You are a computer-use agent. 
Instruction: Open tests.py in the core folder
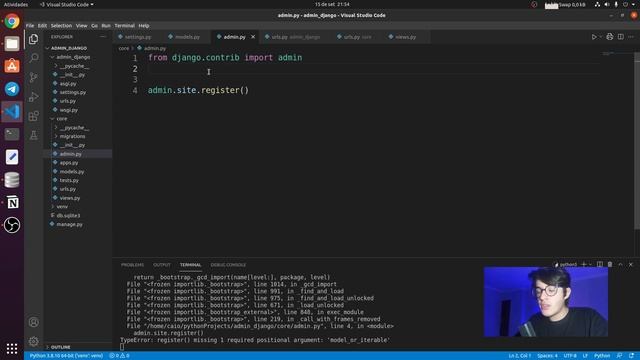coord(69,180)
